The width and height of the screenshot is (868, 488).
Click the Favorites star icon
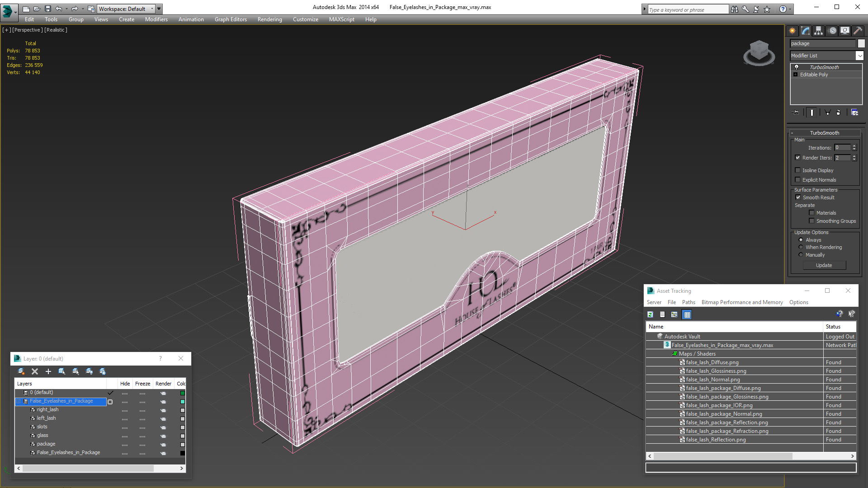click(767, 9)
